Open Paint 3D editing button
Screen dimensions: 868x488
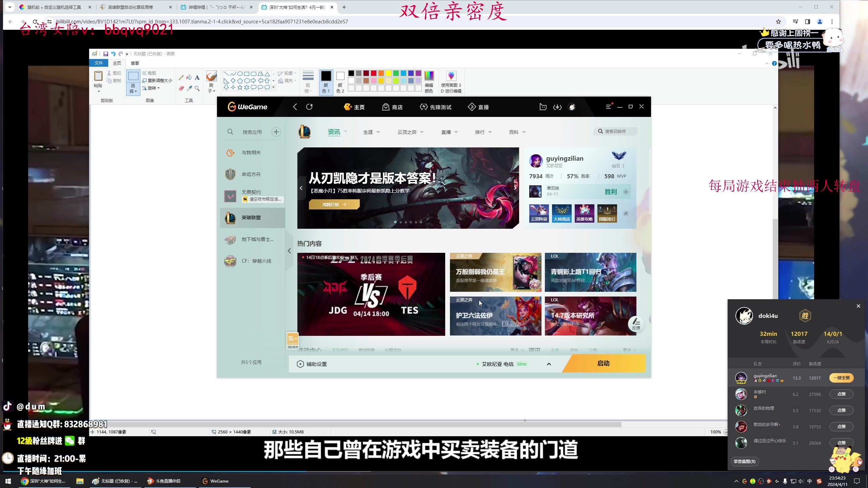pos(451,82)
